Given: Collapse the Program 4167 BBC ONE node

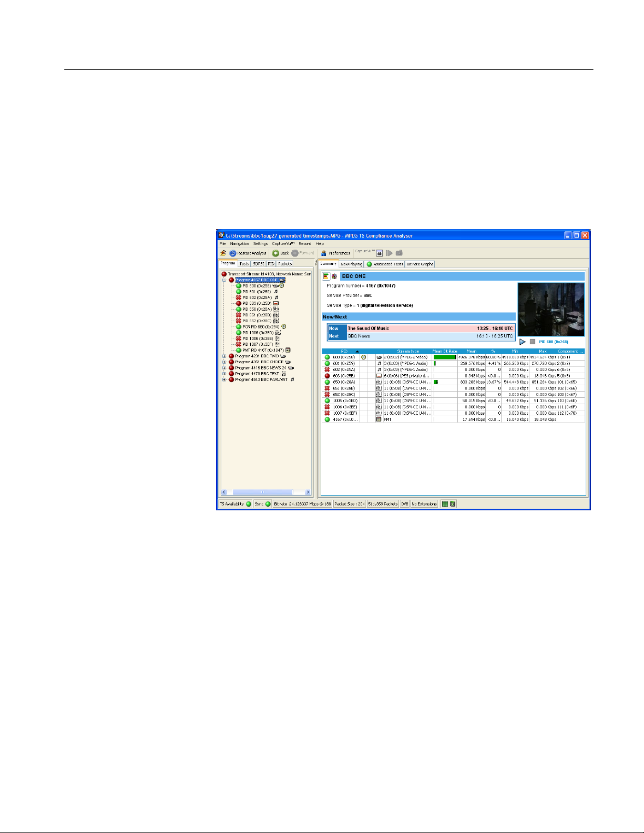Looking at the screenshot, I should (x=224, y=280).
